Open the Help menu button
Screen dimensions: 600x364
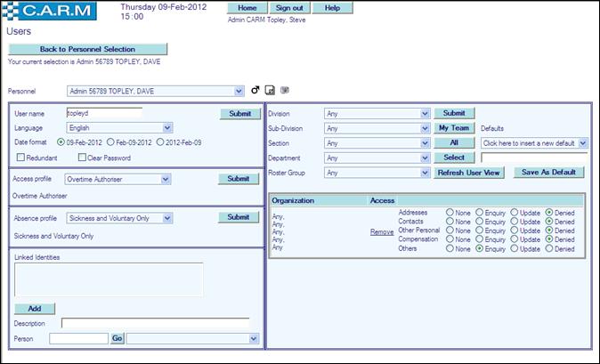pos(333,8)
